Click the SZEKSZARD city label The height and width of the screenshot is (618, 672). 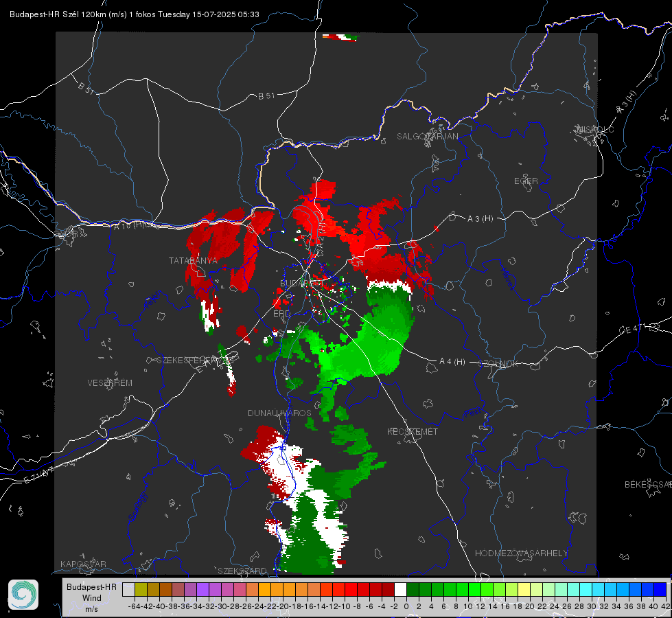[x=242, y=571]
